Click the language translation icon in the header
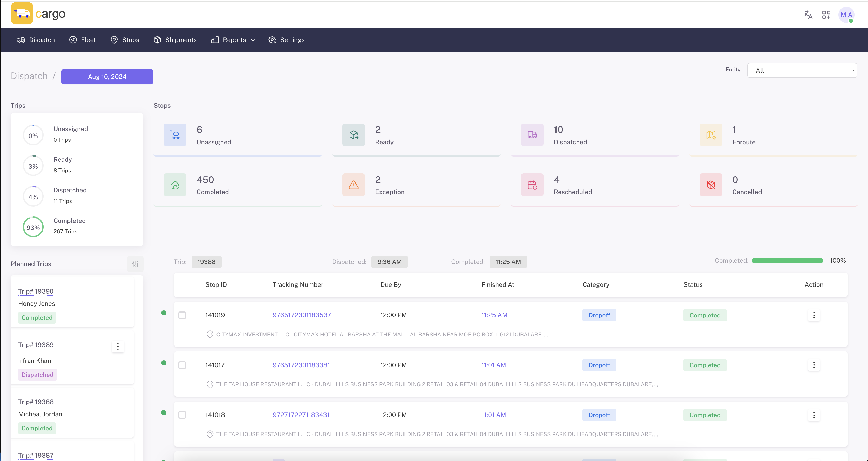The height and width of the screenshot is (461, 868). tap(808, 15)
